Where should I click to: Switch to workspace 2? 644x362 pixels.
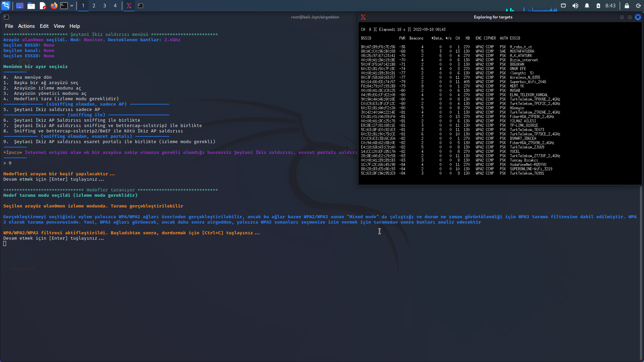pos(94,6)
